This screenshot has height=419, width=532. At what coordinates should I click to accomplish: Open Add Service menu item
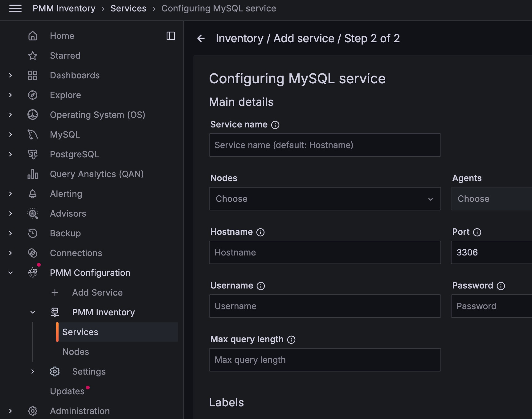[97, 292]
